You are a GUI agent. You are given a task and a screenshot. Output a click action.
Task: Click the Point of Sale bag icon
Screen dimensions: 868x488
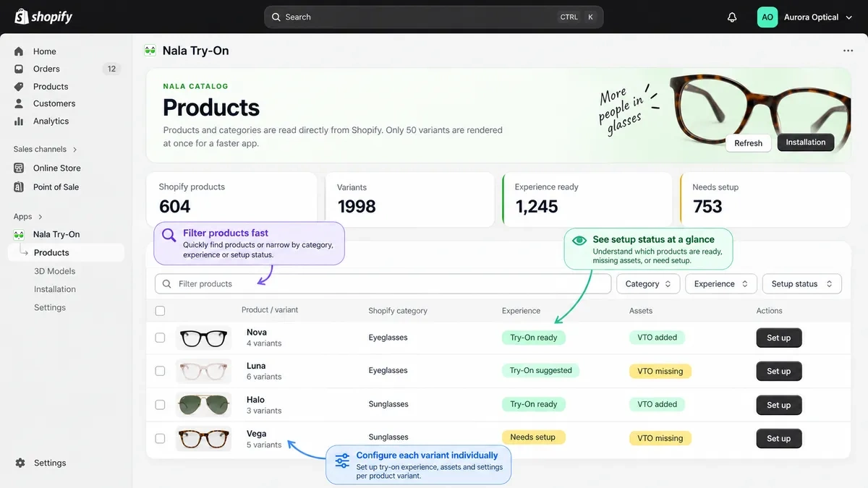19,187
